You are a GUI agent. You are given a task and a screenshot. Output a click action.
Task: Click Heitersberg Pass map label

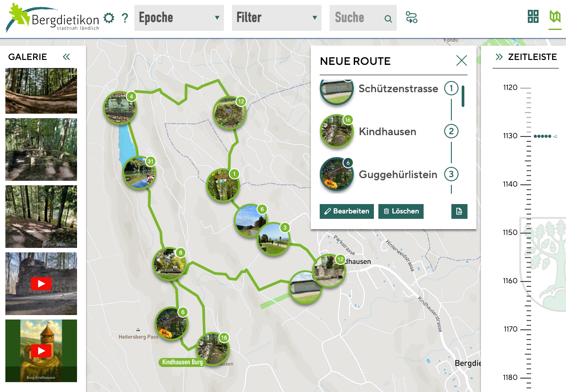(138, 337)
